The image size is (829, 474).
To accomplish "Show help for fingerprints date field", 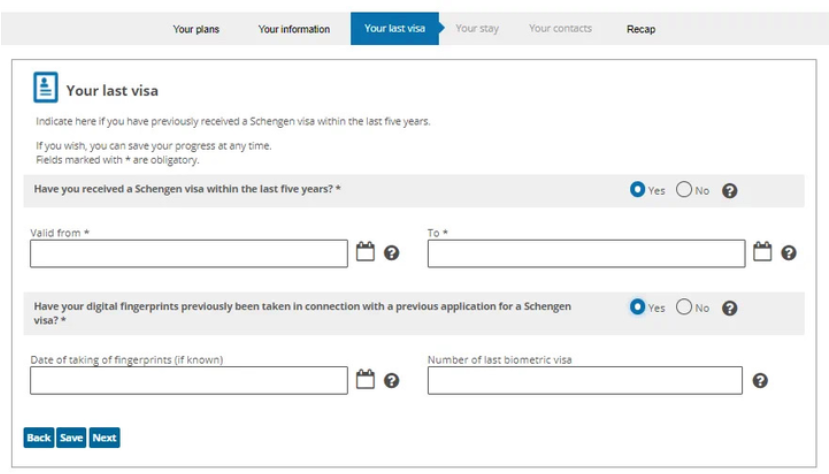I will pyautogui.click(x=391, y=380).
